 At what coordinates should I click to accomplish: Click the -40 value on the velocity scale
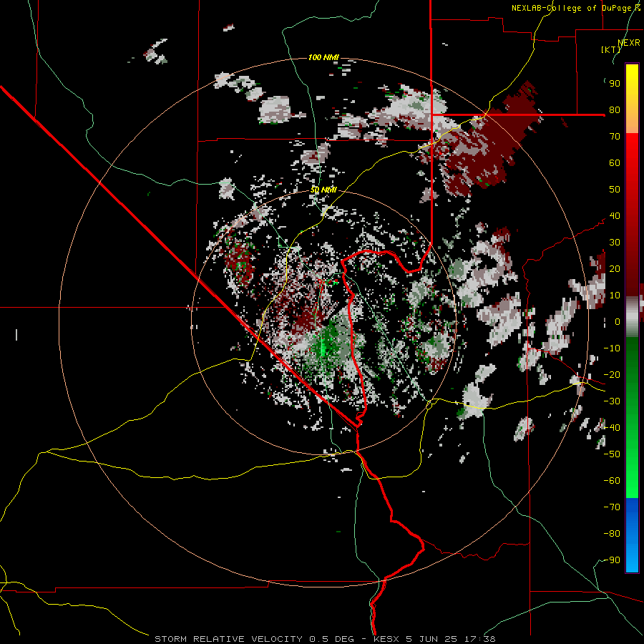click(x=612, y=428)
